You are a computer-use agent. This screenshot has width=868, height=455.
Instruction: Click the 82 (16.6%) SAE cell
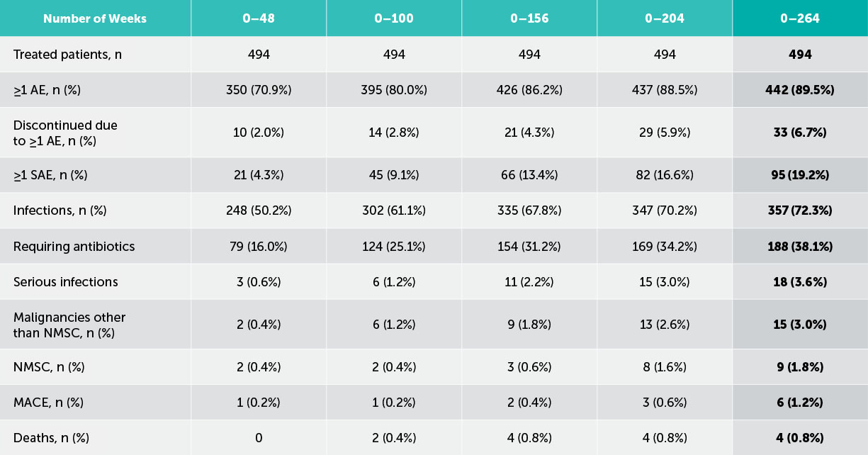point(664,175)
